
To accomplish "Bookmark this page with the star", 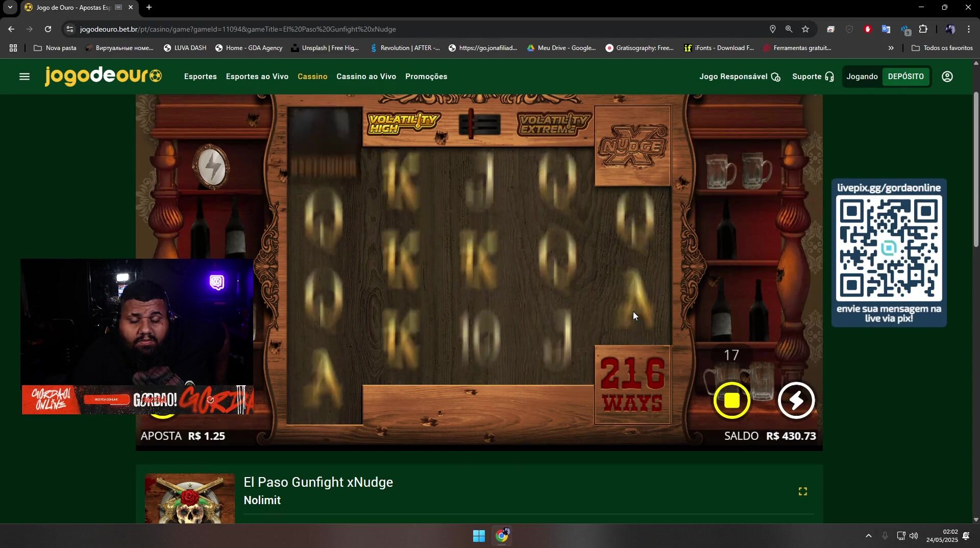I will [x=805, y=29].
